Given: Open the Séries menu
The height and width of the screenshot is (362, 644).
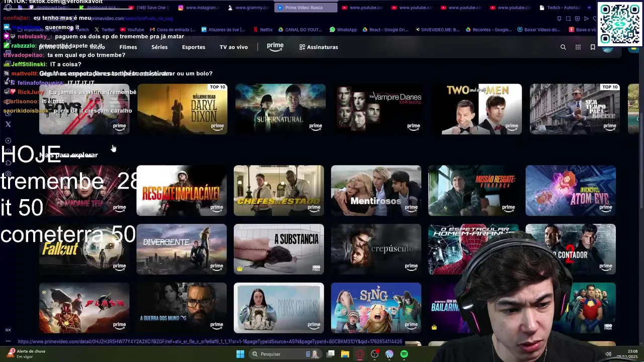Looking at the screenshot, I should click(x=159, y=47).
